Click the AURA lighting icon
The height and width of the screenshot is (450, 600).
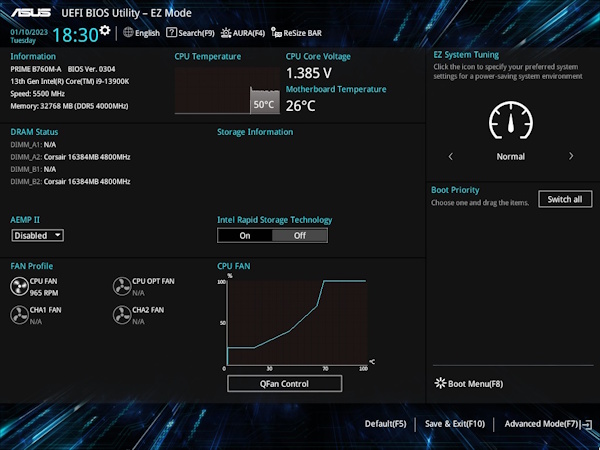click(x=226, y=33)
